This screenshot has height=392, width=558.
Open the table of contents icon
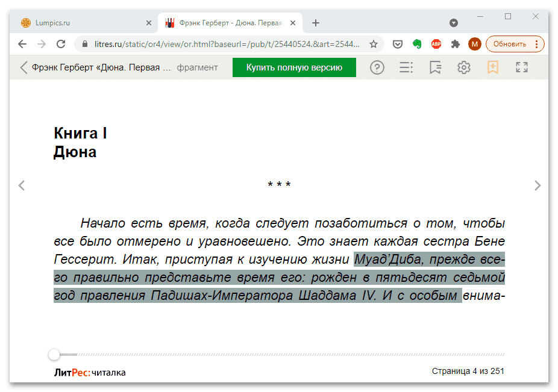coord(406,67)
